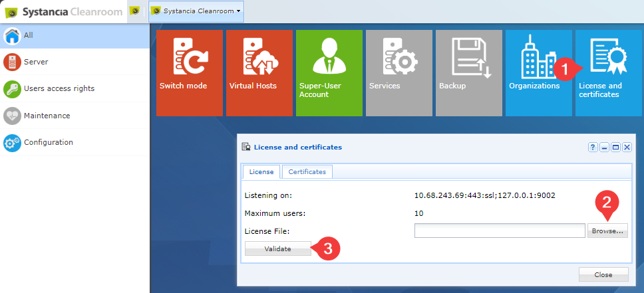Image resolution: width=644 pixels, height=293 pixels.
Task: Open Users access rights in sidebar
Action: click(x=75, y=88)
